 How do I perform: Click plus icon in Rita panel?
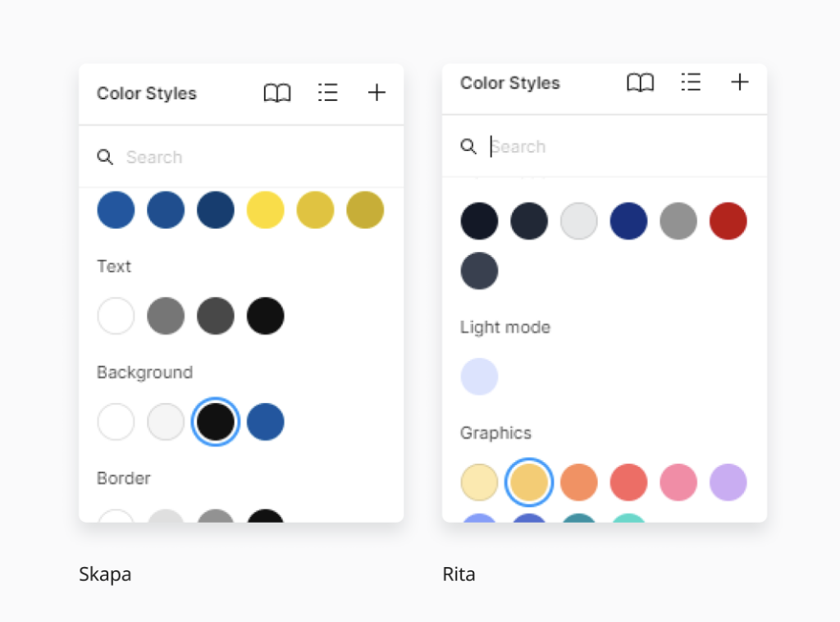740,83
